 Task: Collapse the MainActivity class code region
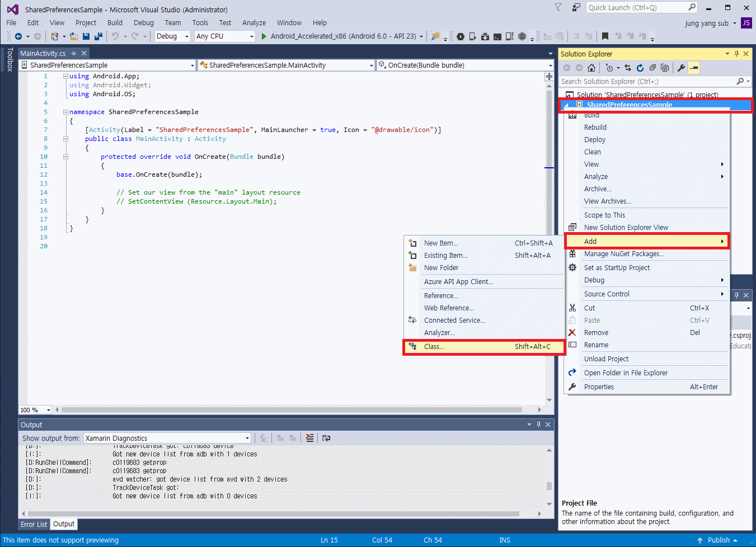tap(65, 139)
